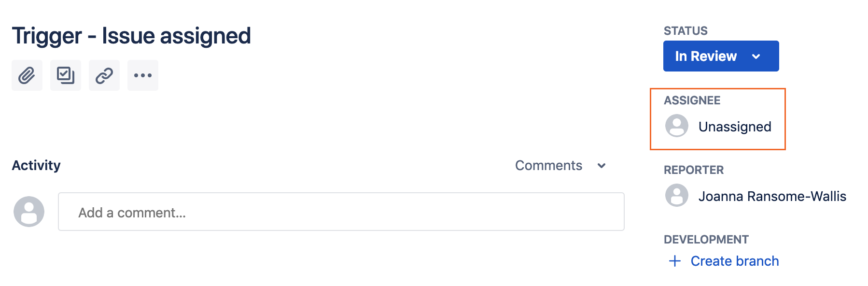Click the link issue chain icon
This screenshot has width=868, height=286.
104,75
